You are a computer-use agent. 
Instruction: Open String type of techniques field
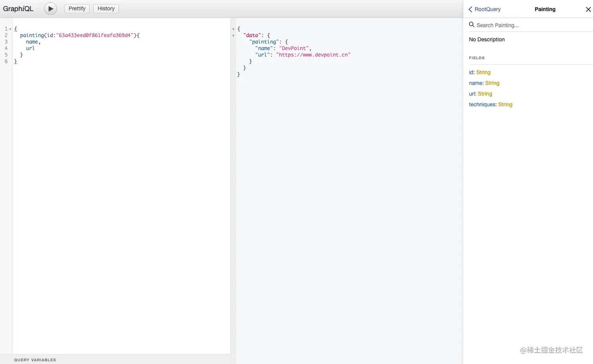tap(505, 105)
